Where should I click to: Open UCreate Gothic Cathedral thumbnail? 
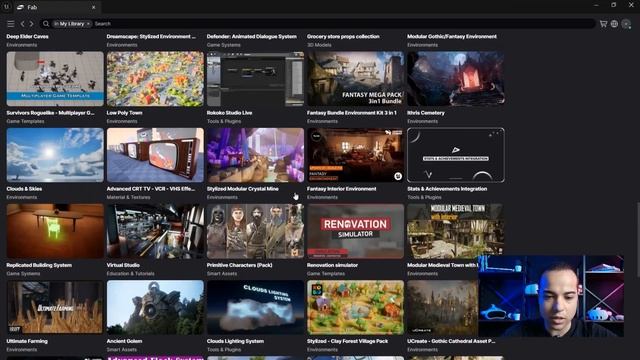[x=442, y=307]
